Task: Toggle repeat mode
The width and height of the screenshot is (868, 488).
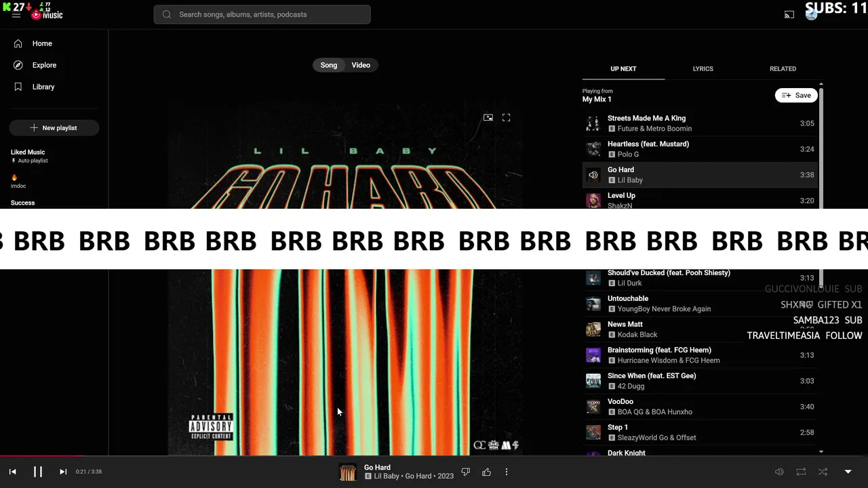Action: pyautogui.click(x=801, y=472)
